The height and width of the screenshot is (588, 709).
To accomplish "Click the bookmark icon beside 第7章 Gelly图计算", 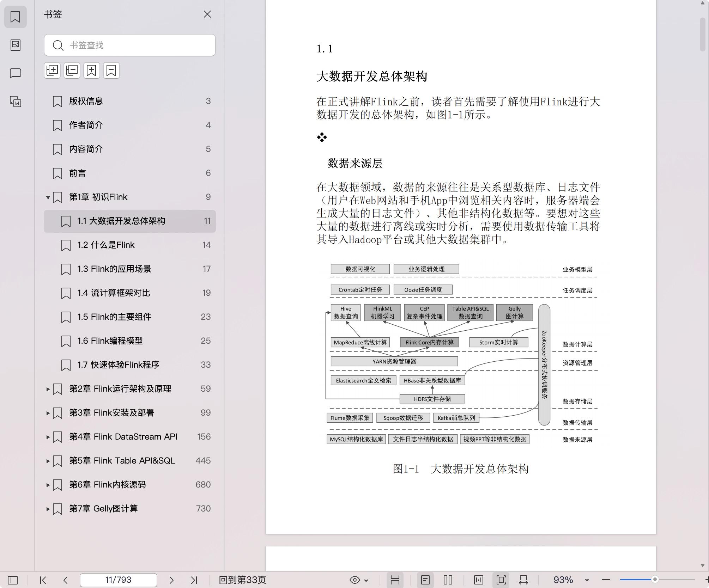I will 57,509.
